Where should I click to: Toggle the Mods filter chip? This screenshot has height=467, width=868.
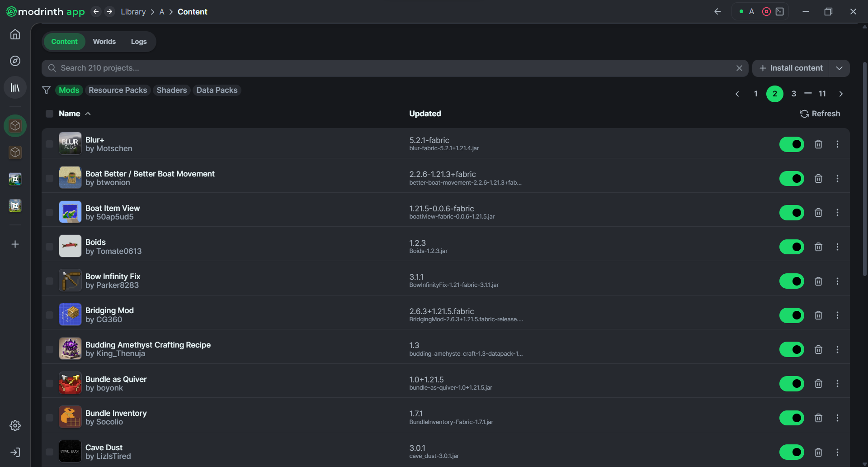point(69,90)
